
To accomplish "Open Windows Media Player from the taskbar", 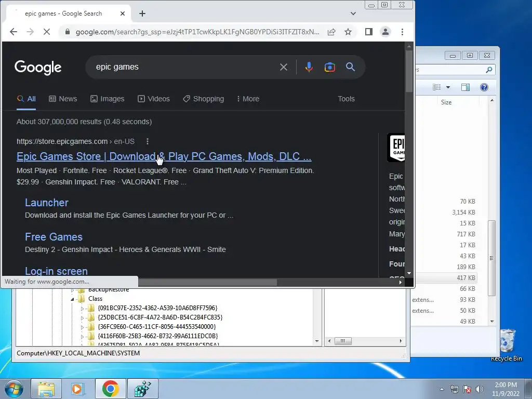I will [78, 389].
